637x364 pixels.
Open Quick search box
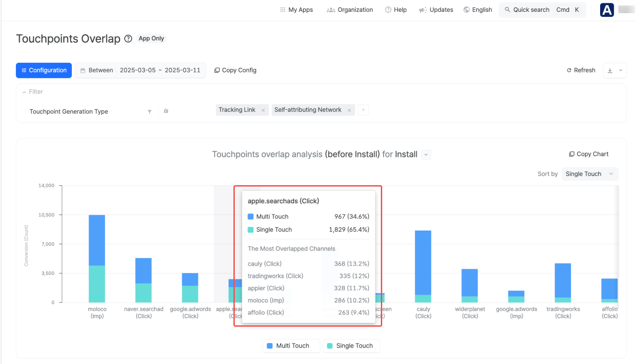542,10
